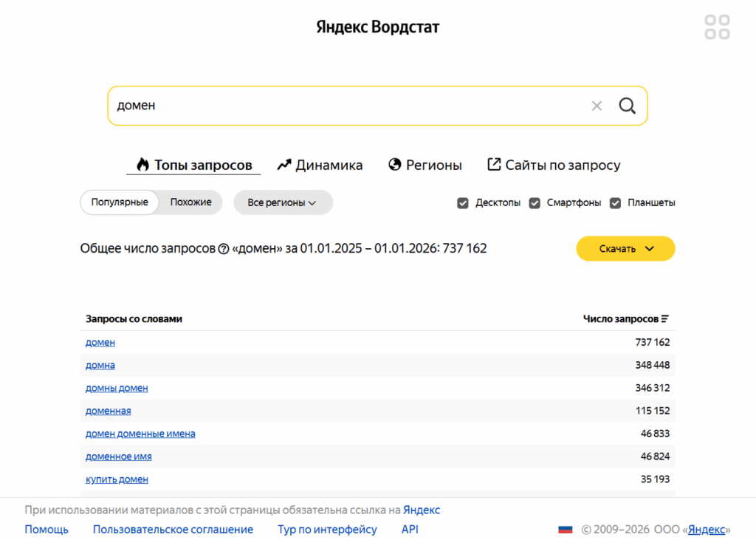Click the question mark help icon

click(224, 249)
